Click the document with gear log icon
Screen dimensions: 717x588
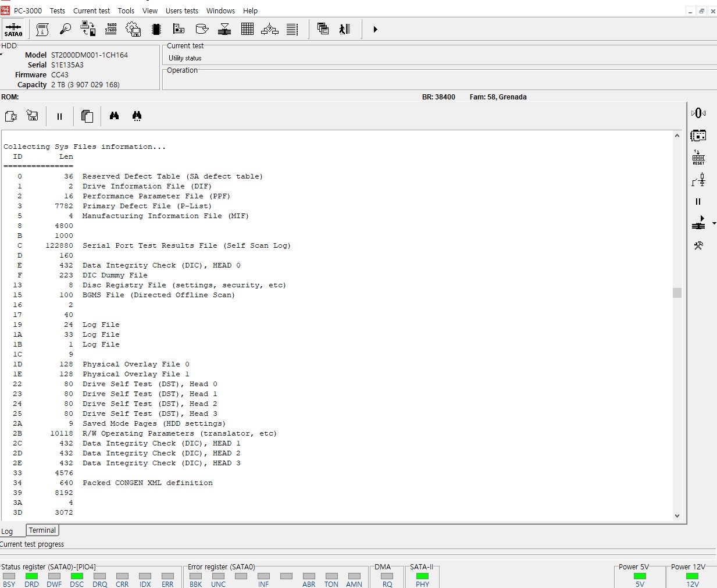coord(11,116)
